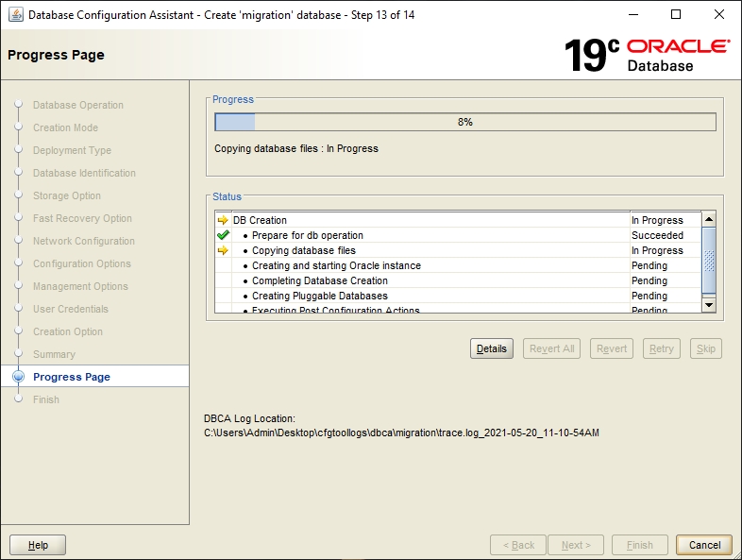The width and height of the screenshot is (742, 560).
Task: Click the Oracle Database 19c logo
Action: (x=647, y=55)
